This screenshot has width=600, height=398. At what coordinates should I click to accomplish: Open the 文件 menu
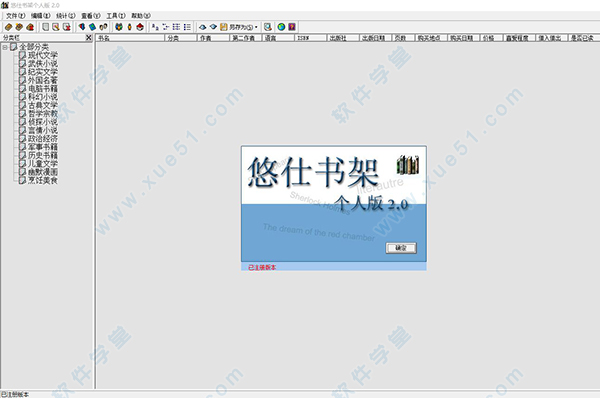point(16,16)
